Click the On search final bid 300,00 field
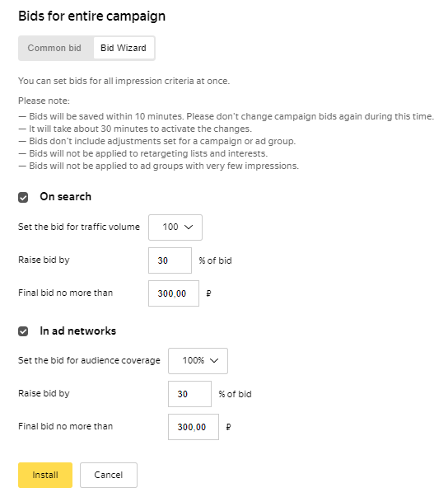 (x=174, y=293)
